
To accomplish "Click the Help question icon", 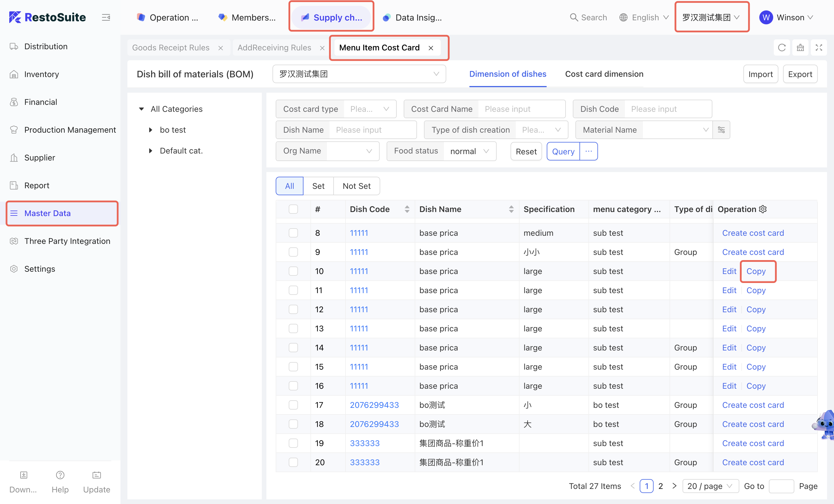I will pyautogui.click(x=60, y=475).
